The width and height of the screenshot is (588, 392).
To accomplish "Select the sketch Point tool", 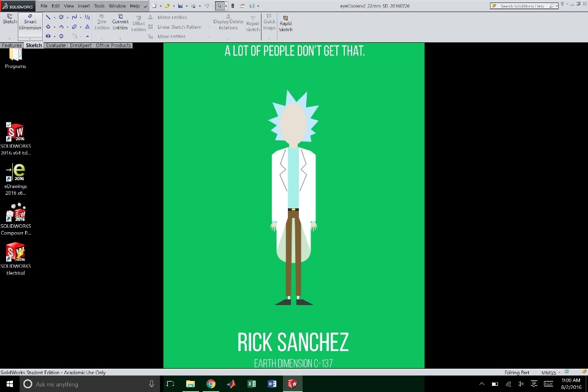I will tap(88, 36).
